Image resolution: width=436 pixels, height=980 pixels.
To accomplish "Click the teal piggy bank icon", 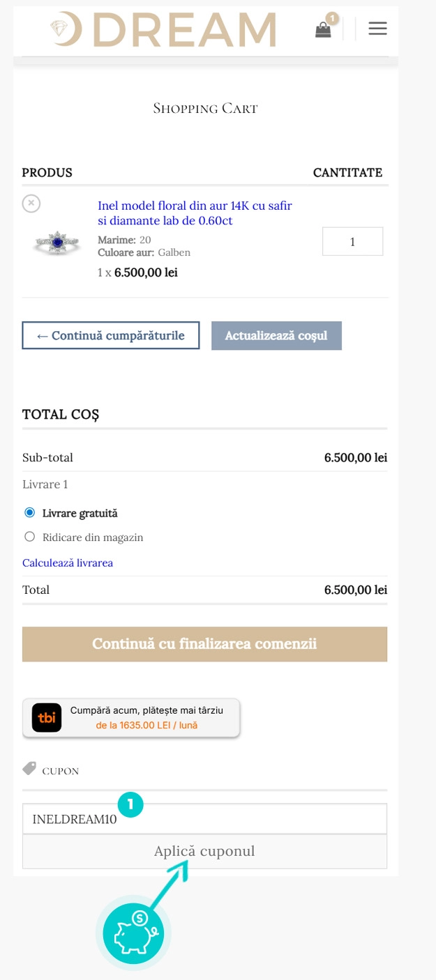I will (x=133, y=933).
